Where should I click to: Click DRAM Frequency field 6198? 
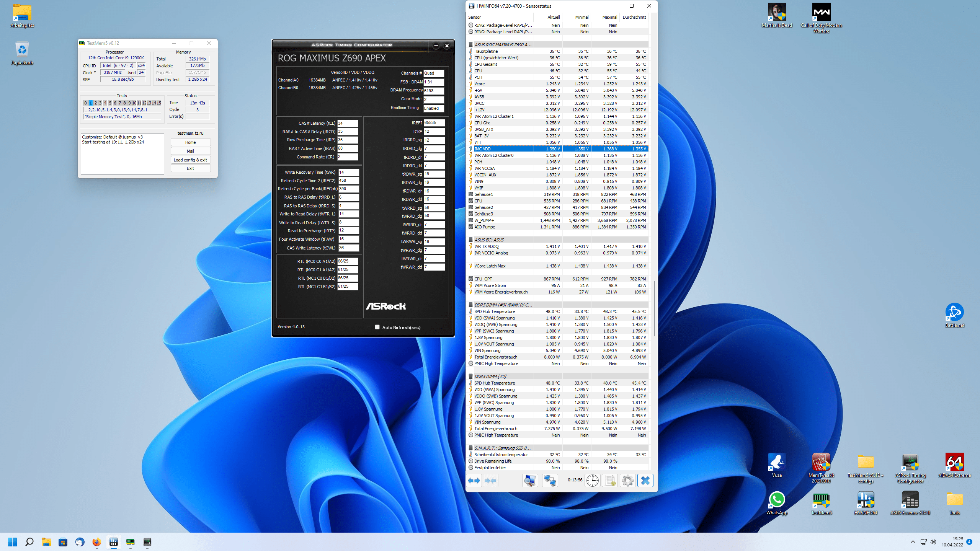[434, 91]
